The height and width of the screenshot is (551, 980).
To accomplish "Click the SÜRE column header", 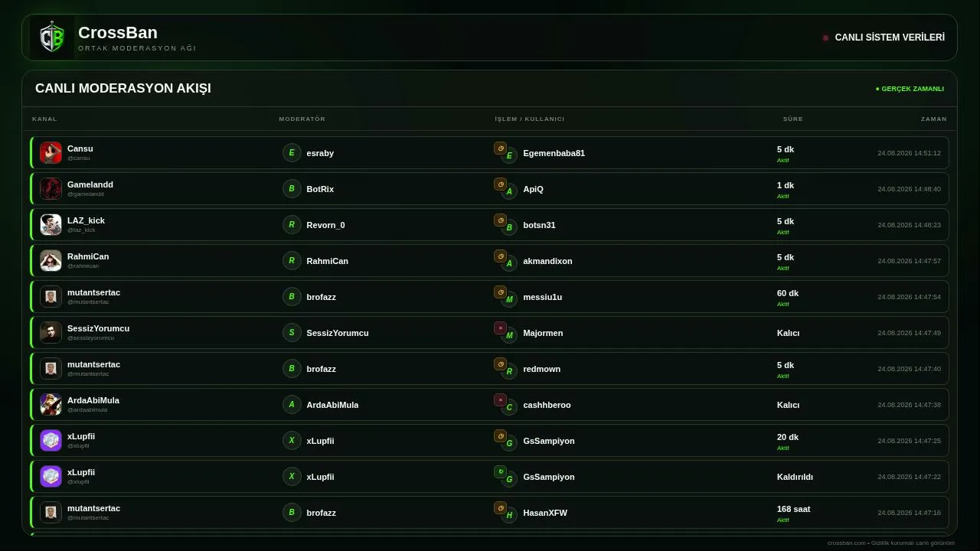I will pyautogui.click(x=793, y=119).
